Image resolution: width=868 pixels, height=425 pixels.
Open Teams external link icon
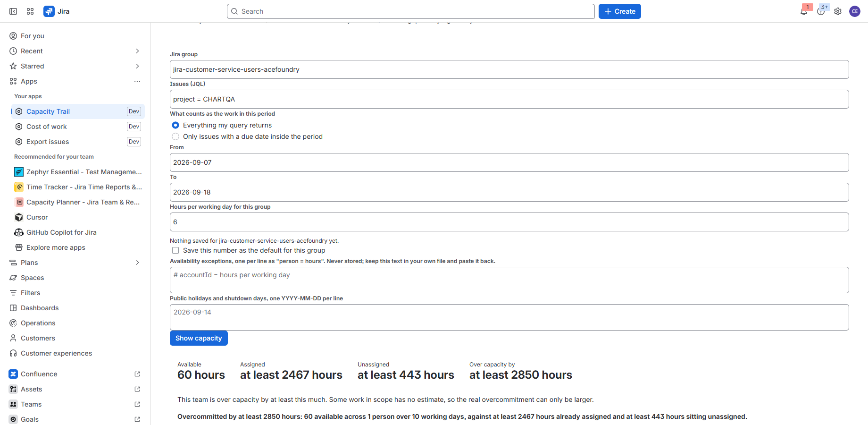137,404
